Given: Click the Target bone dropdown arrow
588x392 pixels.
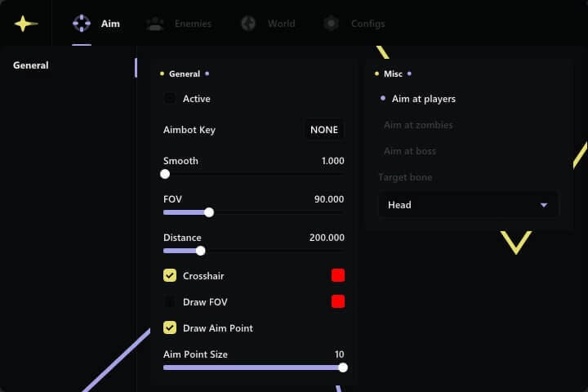Looking at the screenshot, I should click(544, 205).
